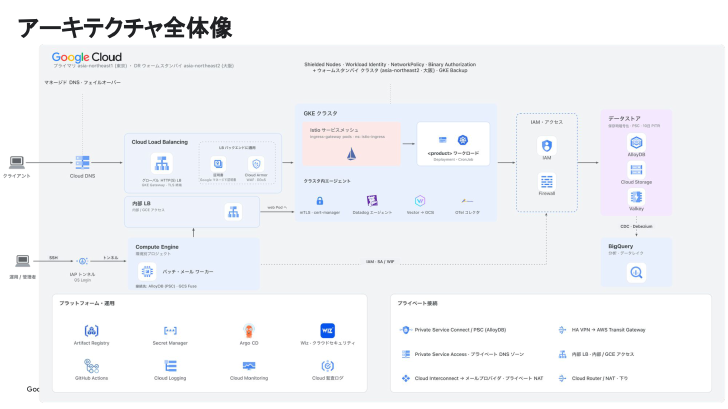Click the 'Cloud Load Balancing' heading

(x=160, y=142)
